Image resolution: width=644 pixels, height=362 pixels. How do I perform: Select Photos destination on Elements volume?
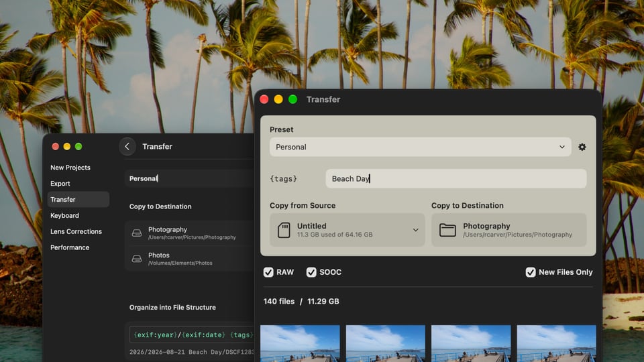[x=190, y=259]
